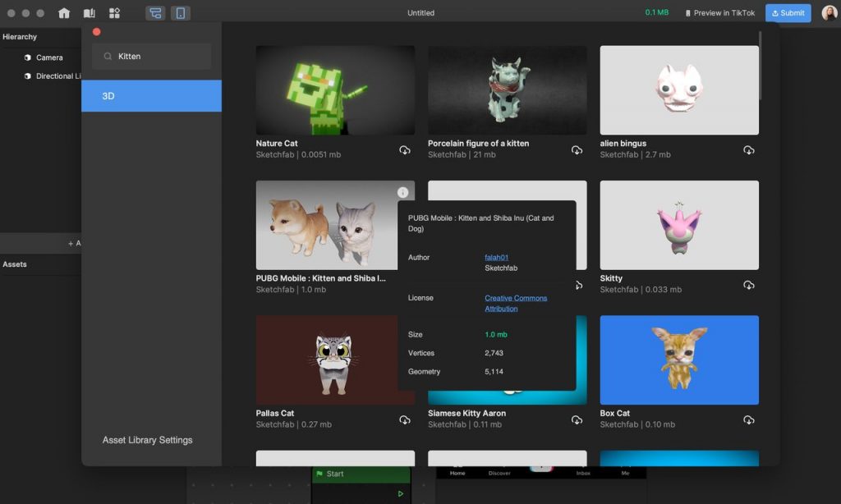Open the user profile avatar

[830, 12]
